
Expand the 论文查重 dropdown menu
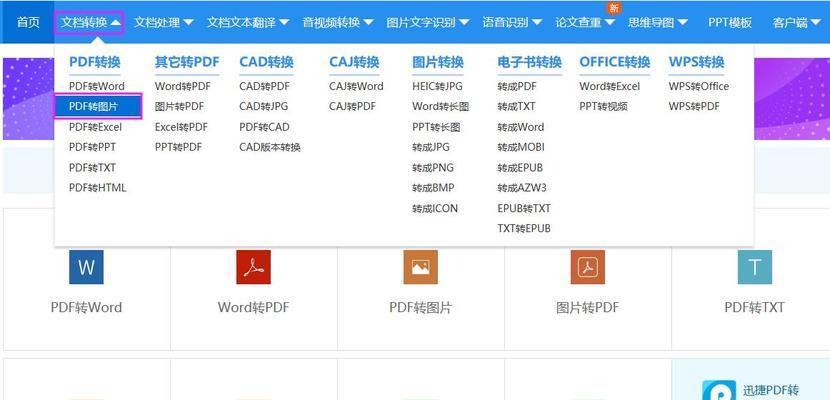pyautogui.click(x=585, y=22)
